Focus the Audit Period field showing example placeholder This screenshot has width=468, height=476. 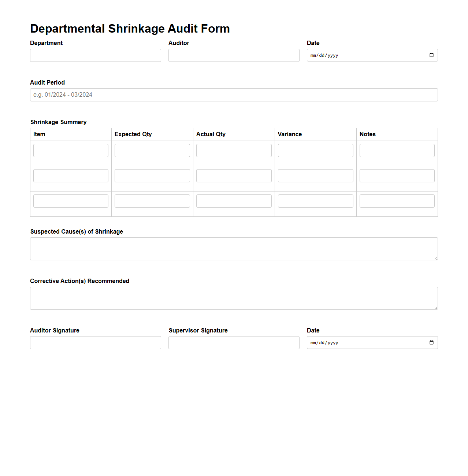coord(234,94)
